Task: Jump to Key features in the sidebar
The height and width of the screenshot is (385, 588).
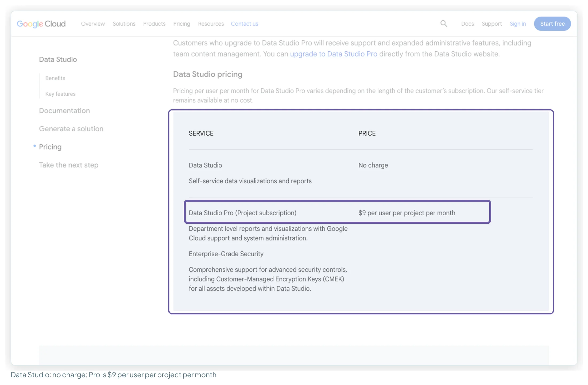Action: point(60,94)
